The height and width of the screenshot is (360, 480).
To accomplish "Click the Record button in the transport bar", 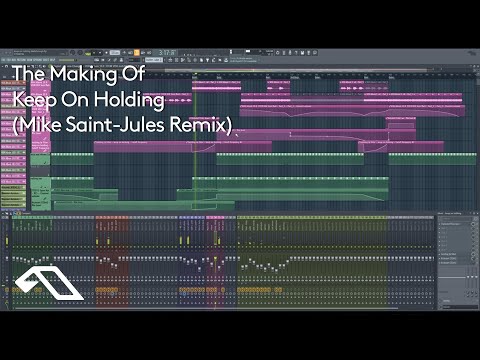I will click(x=106, y=53).
